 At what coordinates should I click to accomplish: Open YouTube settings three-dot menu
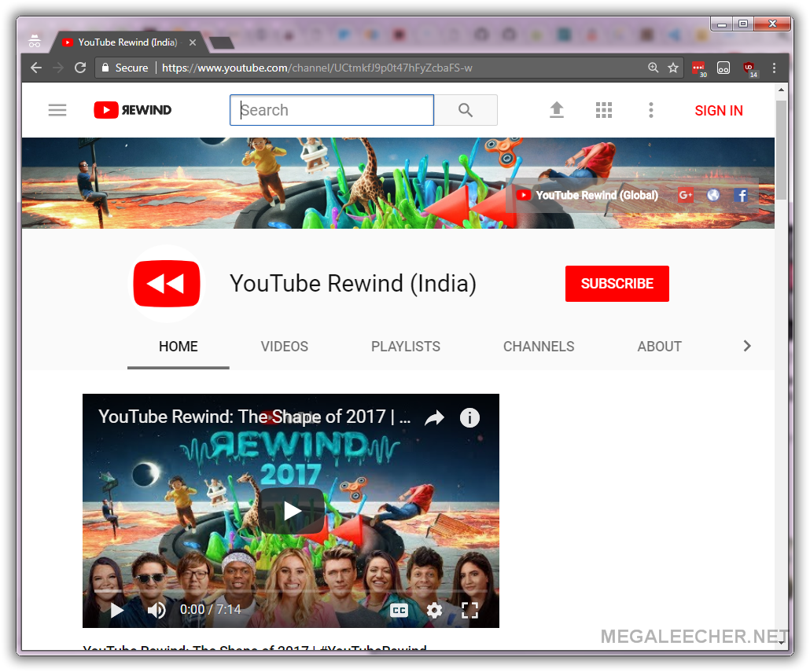pyautogui.click(x=651, y=110)
